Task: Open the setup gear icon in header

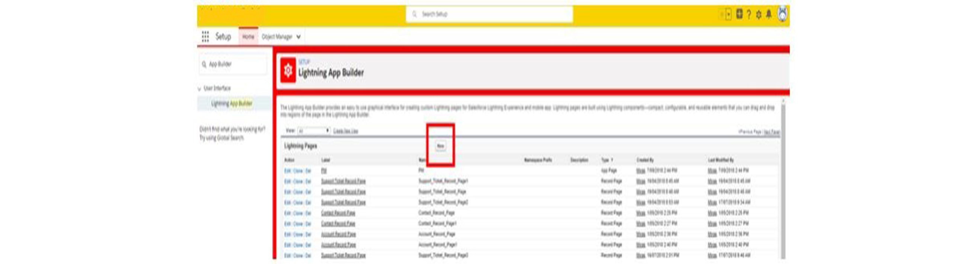Action: [x=759, y=15]
